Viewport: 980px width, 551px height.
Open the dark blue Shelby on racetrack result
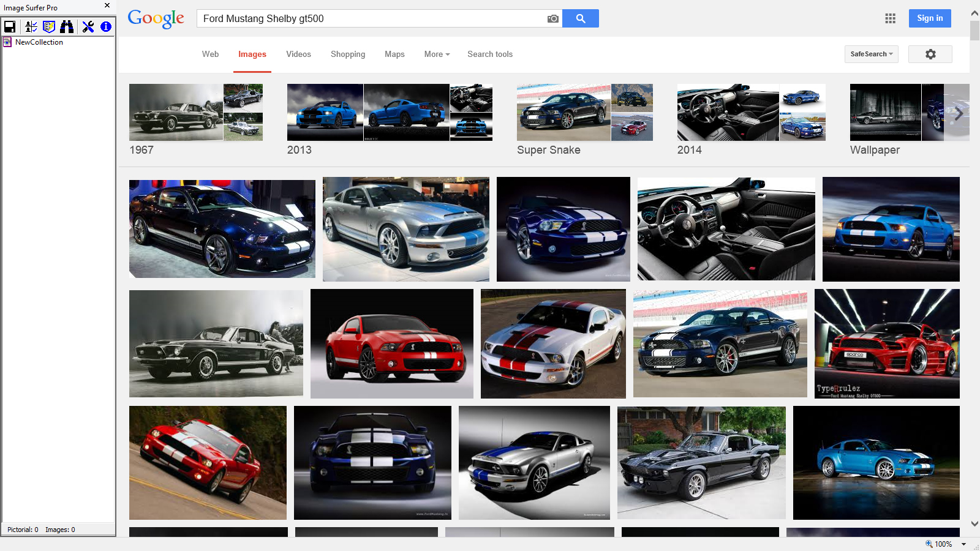pos(720,343)
